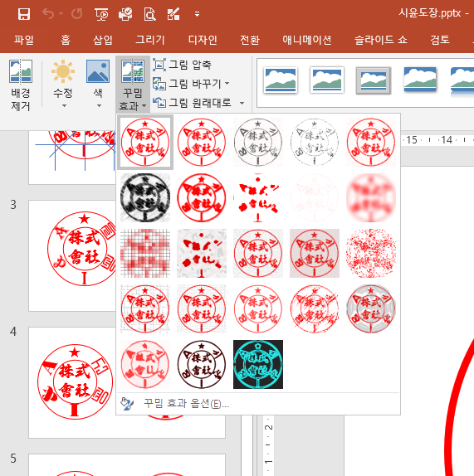Open the 파일 tab
Viewport: 474px width, 476px height.
click(x=24, y=40)
